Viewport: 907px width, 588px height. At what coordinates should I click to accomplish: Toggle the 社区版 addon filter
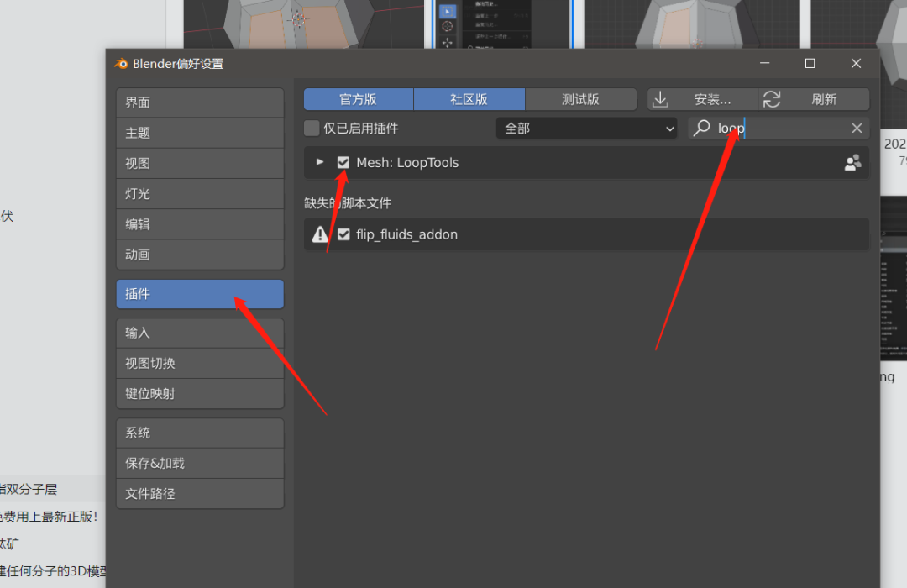(x=469, y=100)
